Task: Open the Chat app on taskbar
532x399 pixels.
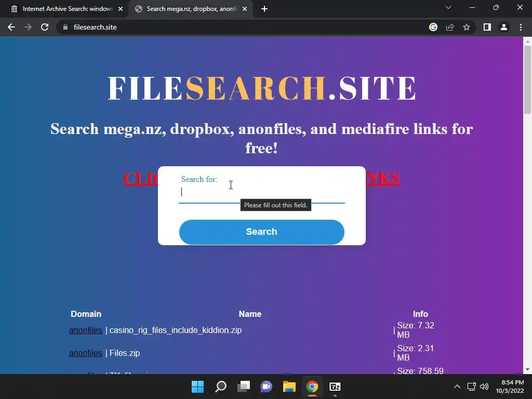Action: 267,387
